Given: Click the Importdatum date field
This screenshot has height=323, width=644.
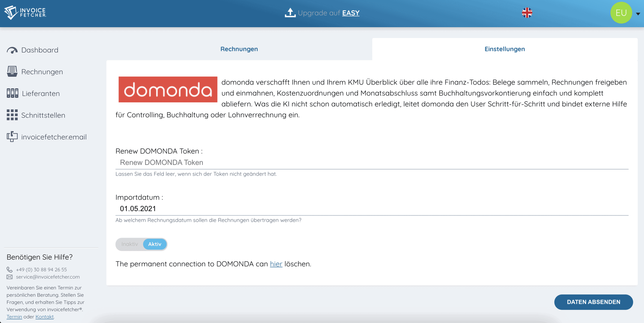Looking at the screenshot, I should [x=372, y=209].
